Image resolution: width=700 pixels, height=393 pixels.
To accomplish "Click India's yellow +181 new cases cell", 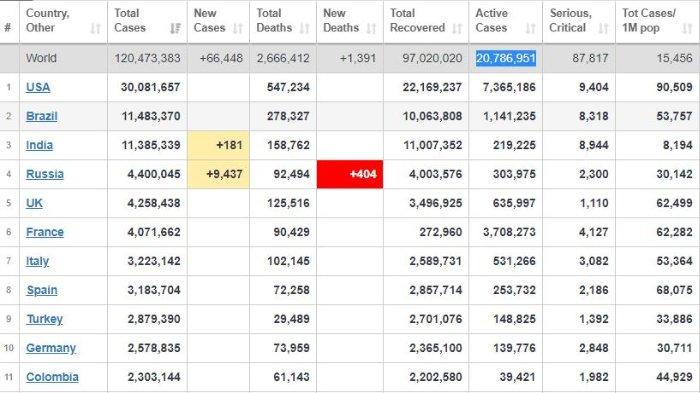I will click(218, 145).
